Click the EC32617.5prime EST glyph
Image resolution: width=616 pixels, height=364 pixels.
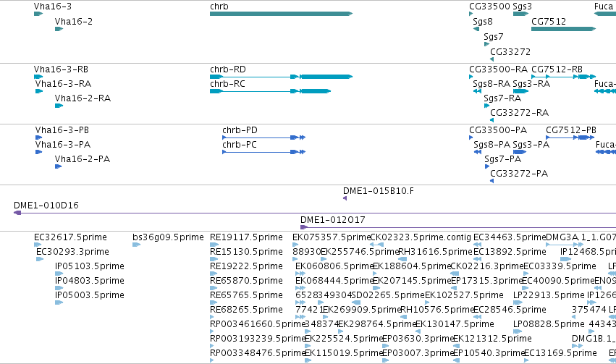(38, 245)
